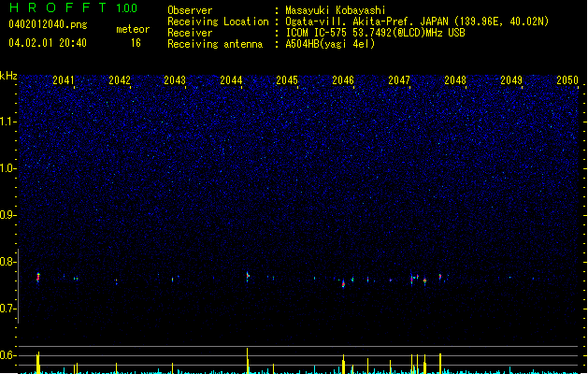
Task: Click the 0.7 kHz frequency axis label
Action: [8, 309]
